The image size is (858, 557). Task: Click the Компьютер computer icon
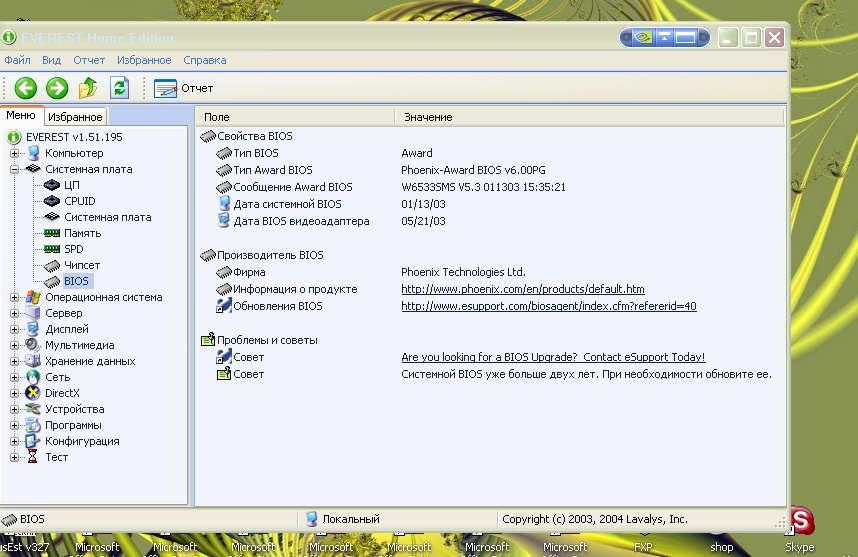click(33, 153)
